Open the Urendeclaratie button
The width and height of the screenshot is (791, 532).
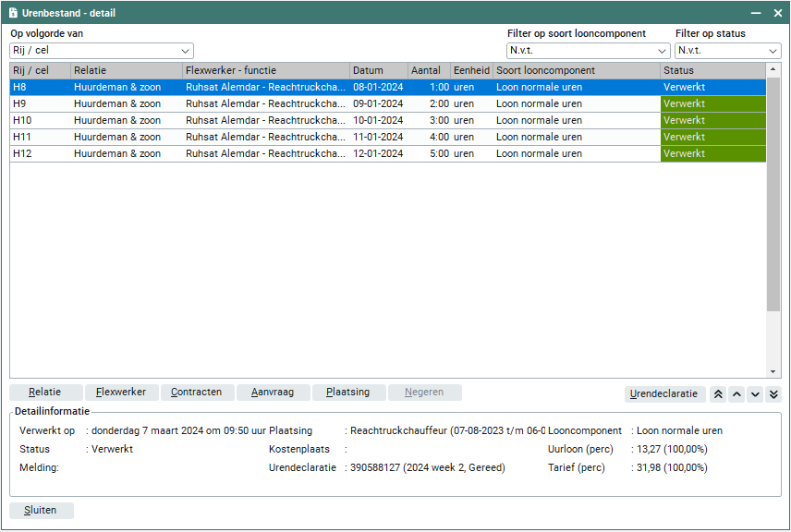point(664,394)
